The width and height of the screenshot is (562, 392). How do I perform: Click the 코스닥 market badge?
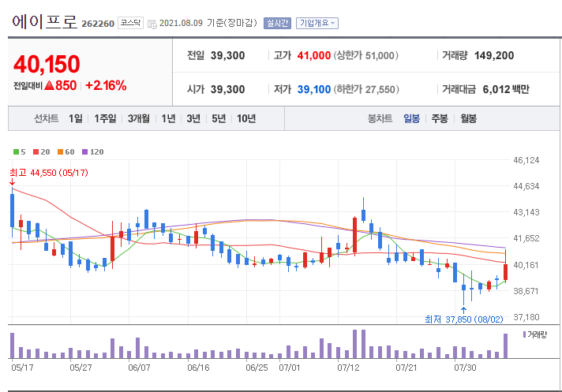[130, 23]
